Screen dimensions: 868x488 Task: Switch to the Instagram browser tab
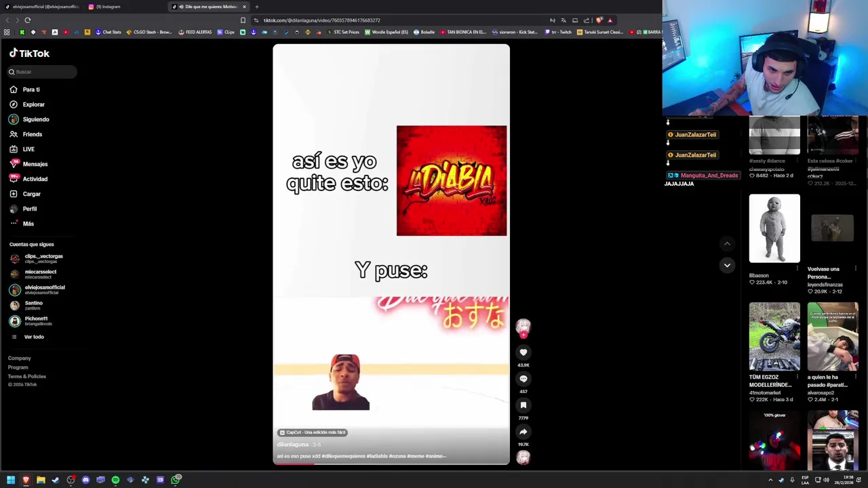pyautogui.click(x=124, y=7)
